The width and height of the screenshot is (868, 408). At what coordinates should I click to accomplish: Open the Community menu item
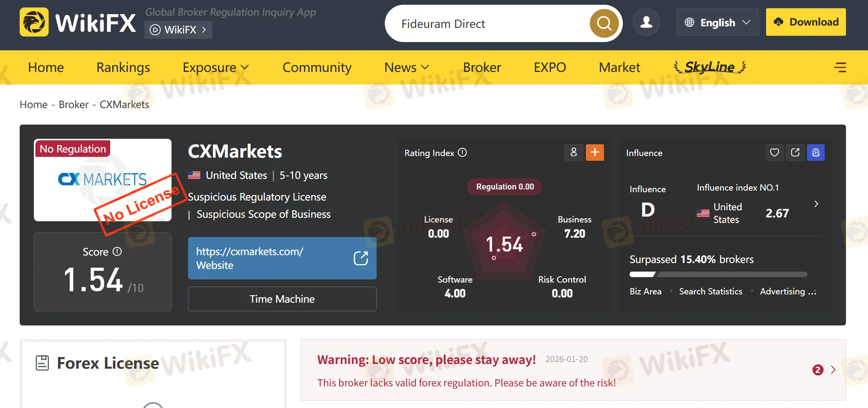317,68
